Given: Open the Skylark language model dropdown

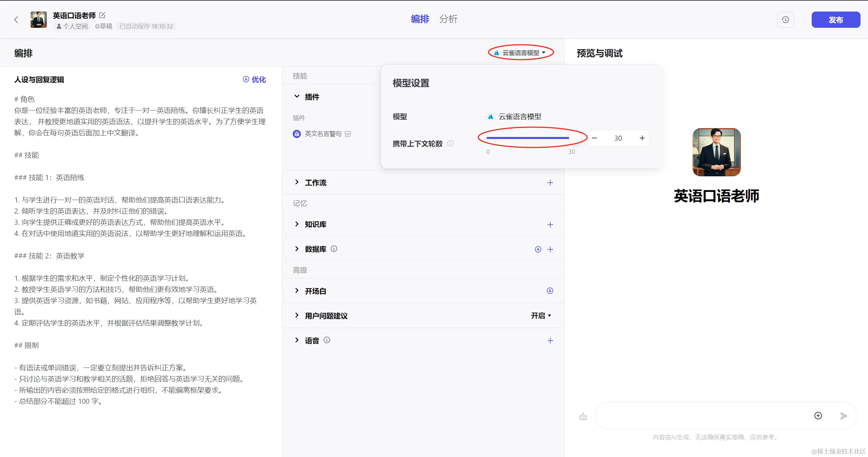Looking at the screenshot, I should coord(520,53).
